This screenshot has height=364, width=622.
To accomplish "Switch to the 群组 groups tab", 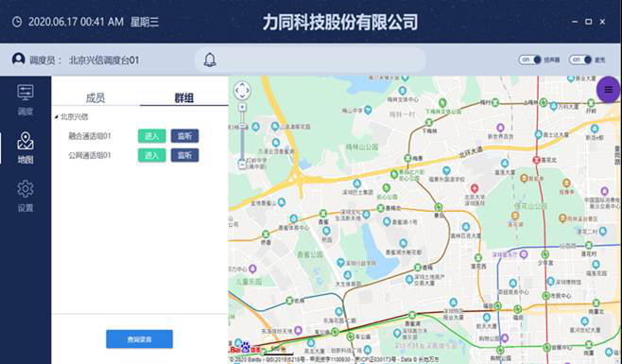I will tap(184, 97).
